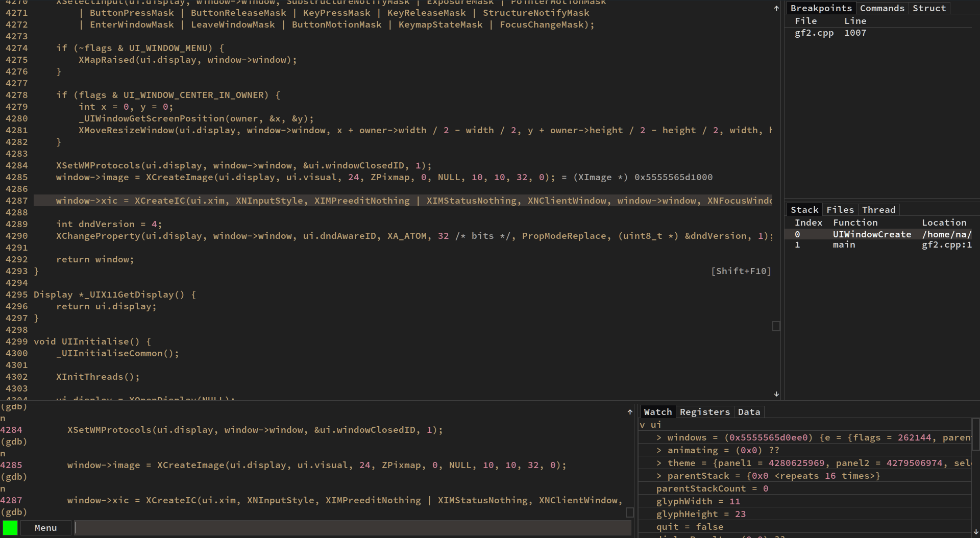Select the parentStackCount watch row

pos(805,488)
